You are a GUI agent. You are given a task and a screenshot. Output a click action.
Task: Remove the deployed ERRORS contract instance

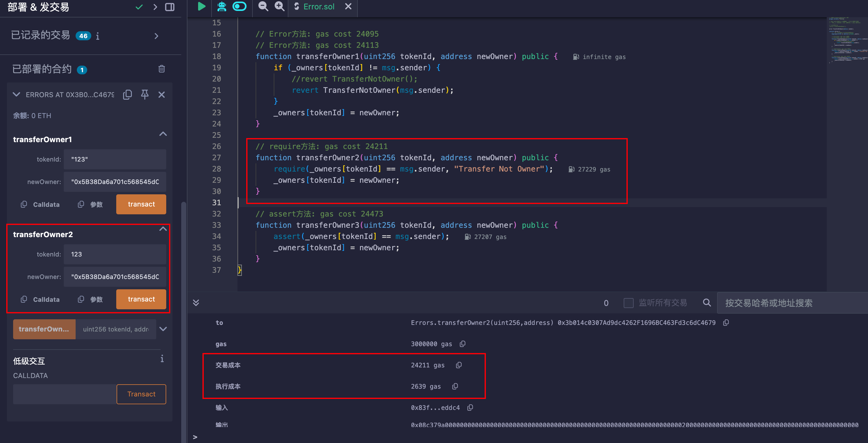[162, 95]
